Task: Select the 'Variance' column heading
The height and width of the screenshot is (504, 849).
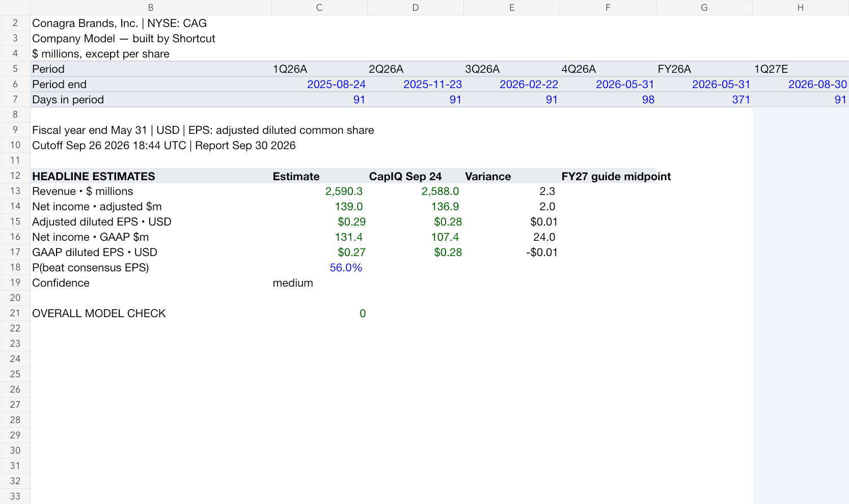Action: 512,176
